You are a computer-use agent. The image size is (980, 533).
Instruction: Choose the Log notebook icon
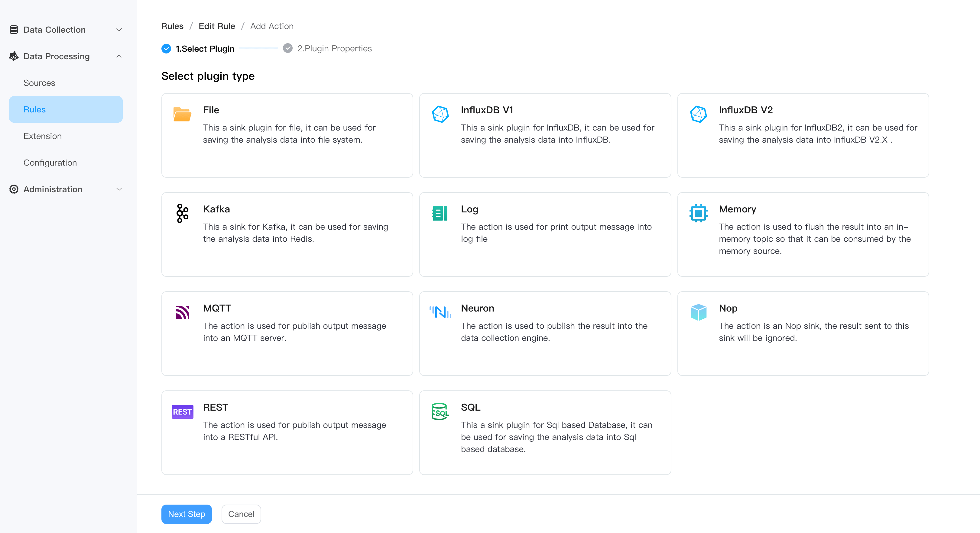coord(440,213)
